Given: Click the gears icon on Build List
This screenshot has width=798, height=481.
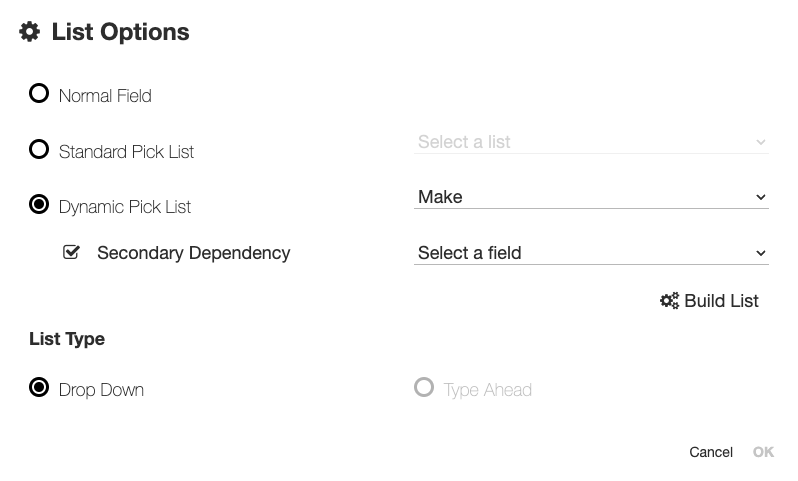Looking at the screenshot, I should tap(669, 301).
